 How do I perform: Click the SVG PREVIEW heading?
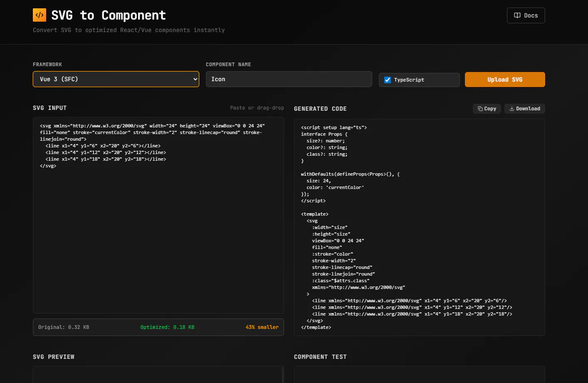pyautogui.click(x=54, y=357)
